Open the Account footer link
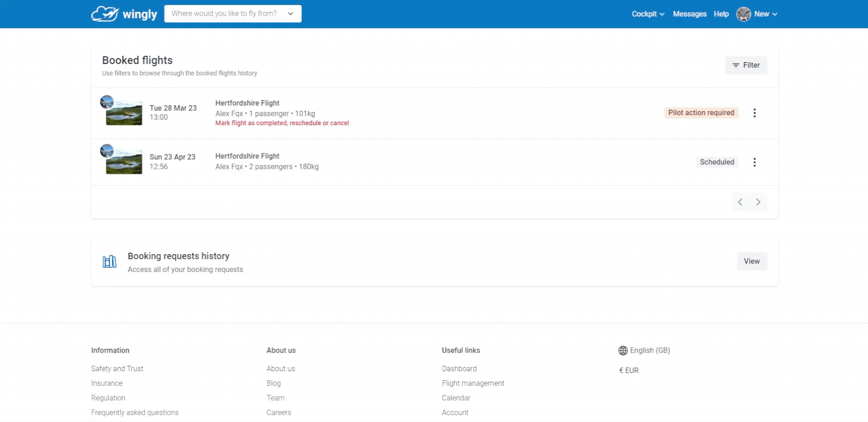The image size is (868, 422). click(455, 412)
